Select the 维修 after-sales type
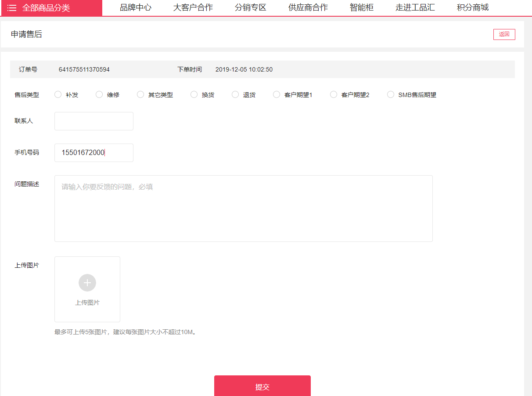The width and height of the screenshot is (532, 396). pos(99,94)
